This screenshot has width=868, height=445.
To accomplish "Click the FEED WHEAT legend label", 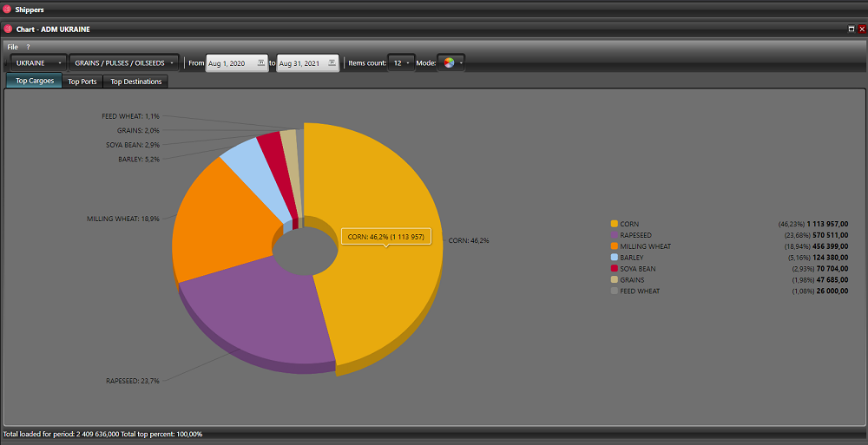I will 640,291.
